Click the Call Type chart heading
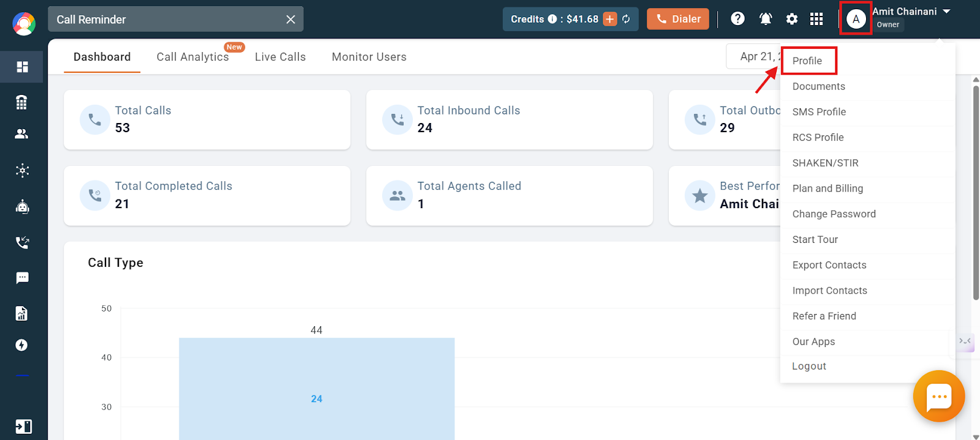The width and height of the screenshot is (980, 440). tap(116, 263)
